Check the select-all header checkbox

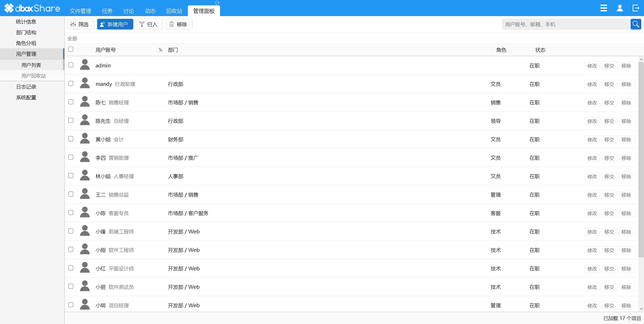pos(71,49)
